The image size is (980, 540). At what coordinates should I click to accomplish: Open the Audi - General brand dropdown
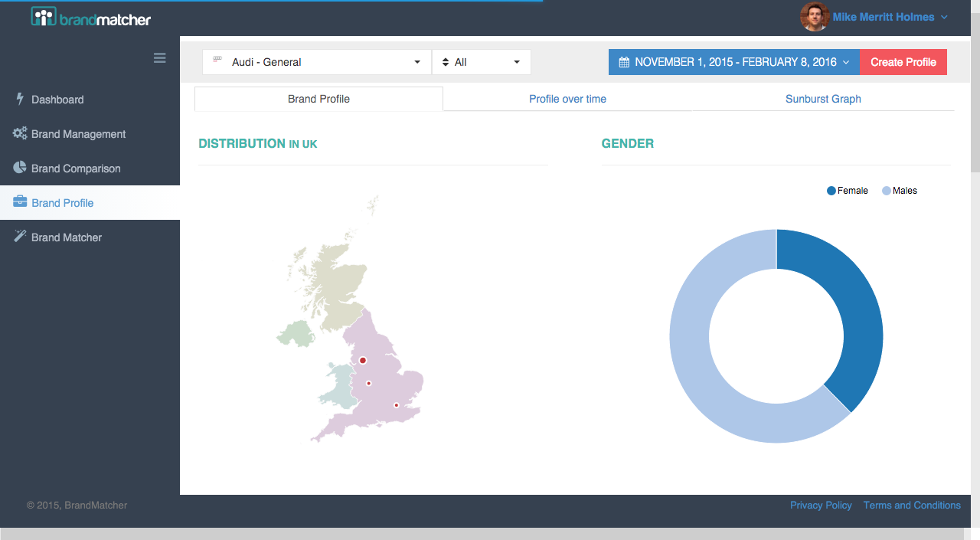317,62
